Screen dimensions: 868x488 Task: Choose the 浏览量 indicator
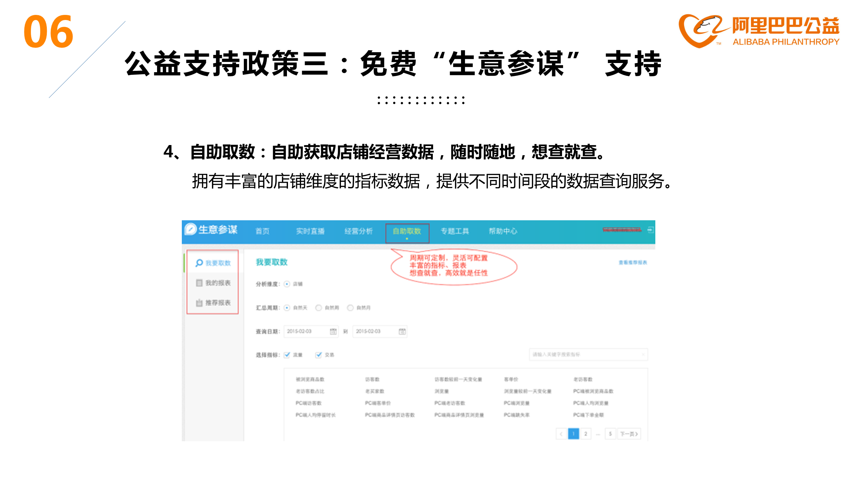[x=441, y=391]
